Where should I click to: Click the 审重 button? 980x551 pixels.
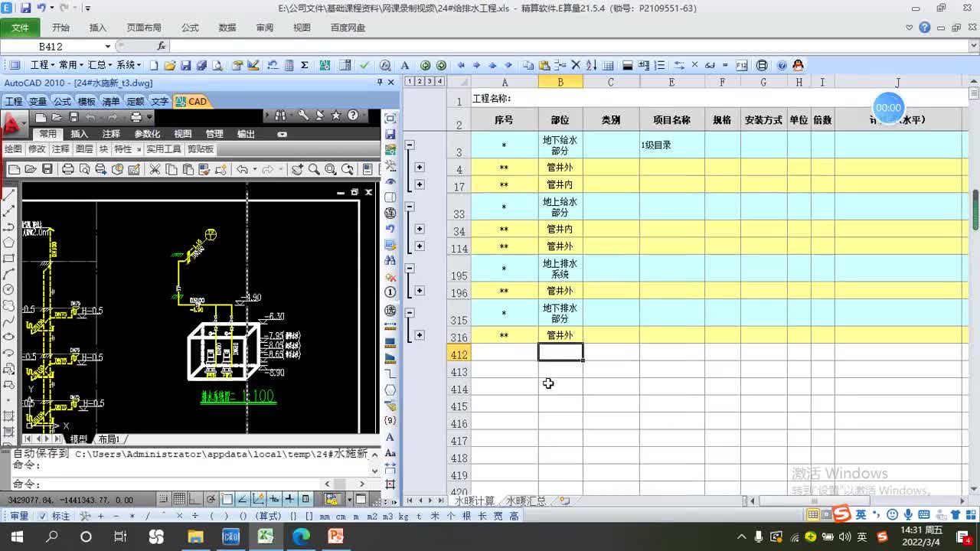pos(19,517)
